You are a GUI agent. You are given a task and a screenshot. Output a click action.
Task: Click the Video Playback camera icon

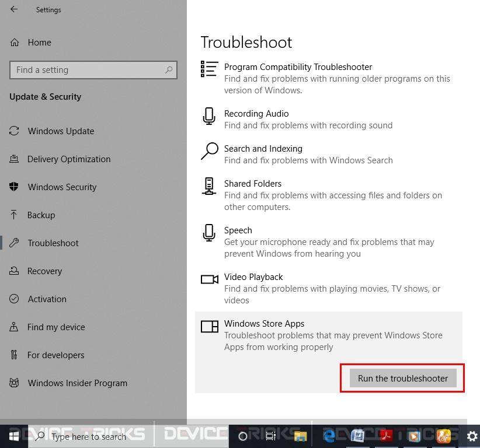209,279
